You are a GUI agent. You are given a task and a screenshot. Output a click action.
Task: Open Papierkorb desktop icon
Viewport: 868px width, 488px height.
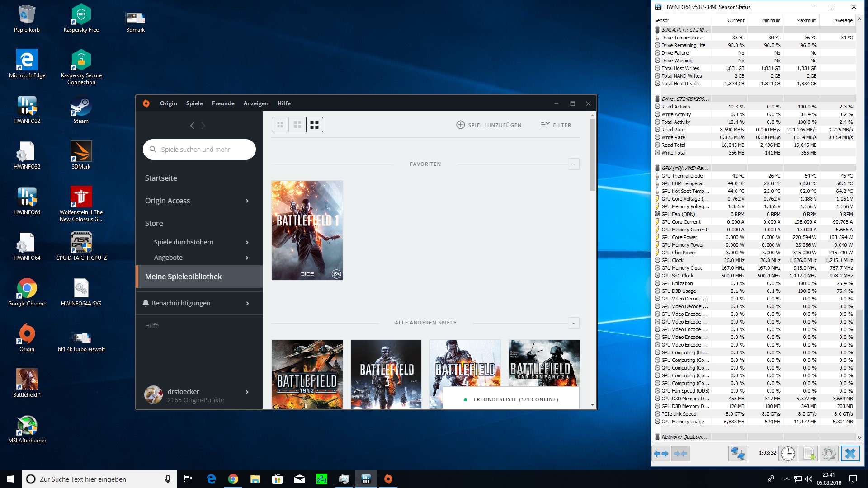click(x=27, y=19)
